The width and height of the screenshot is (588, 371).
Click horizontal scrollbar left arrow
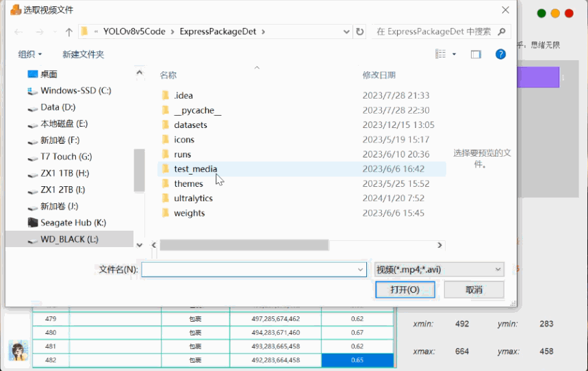coord(154,245)
